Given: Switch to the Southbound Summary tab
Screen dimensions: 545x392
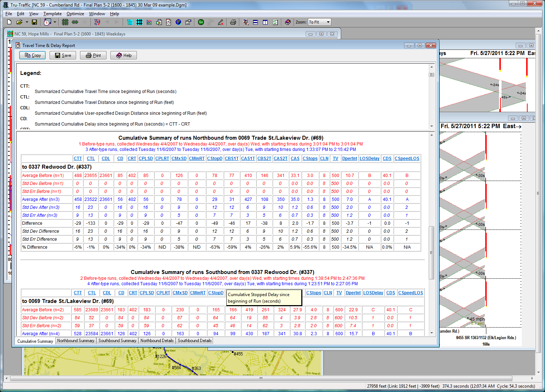Looking at the screenshot, I should (x=117, y=341).
